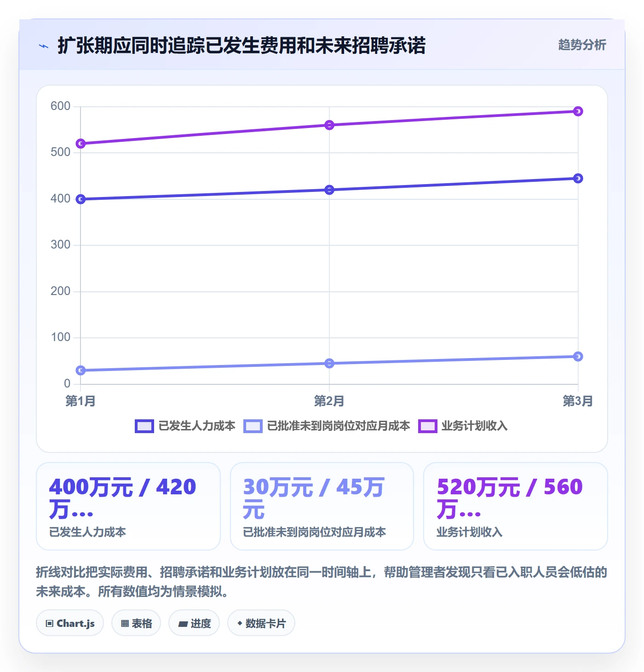The height and width of the screenshot is (672, 644).
Task: Click the 300 y-axis tick label
Action: point(60,245)
